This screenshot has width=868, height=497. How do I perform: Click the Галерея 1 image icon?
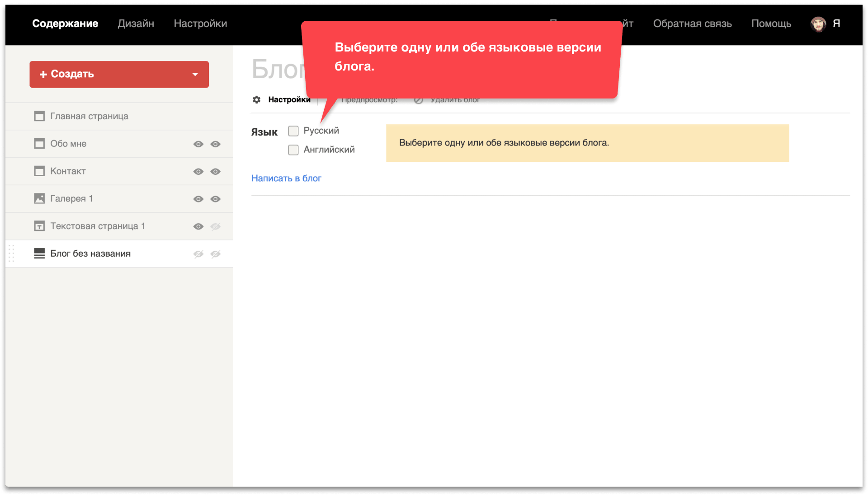click(39, 198)
